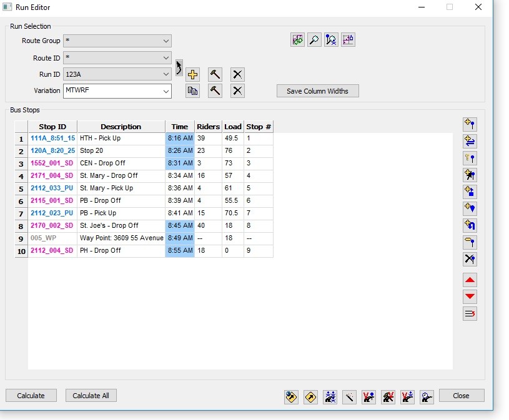The height and width of the screenshot is (420, 509).
Task: Select stop ID 111A_8:51_15
Action: tap(52, 138)
